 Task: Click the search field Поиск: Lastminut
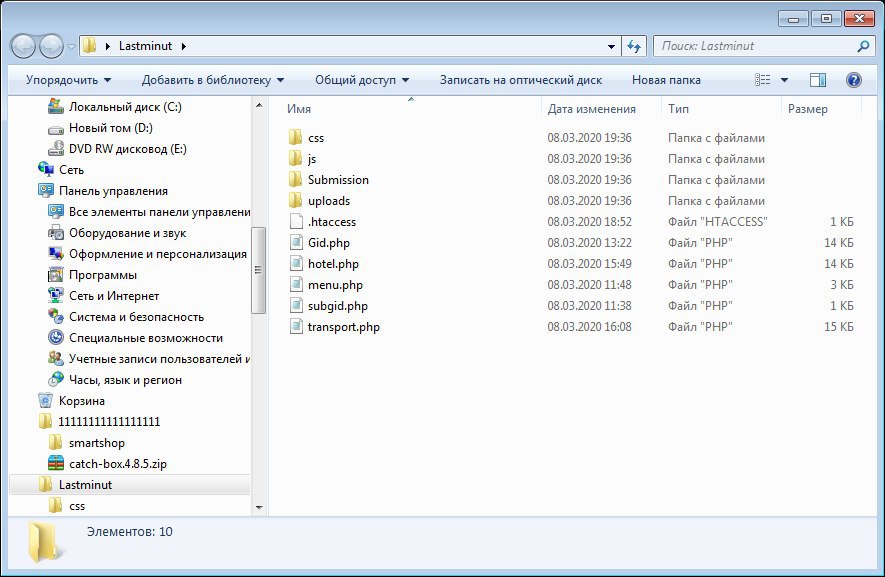pos(755,46)
